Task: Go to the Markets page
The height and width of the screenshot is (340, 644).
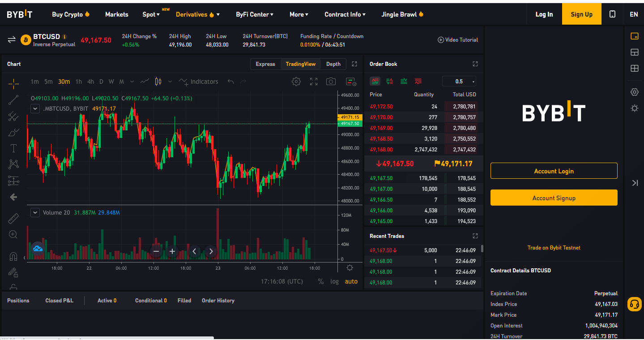Action: coord(117,14)
